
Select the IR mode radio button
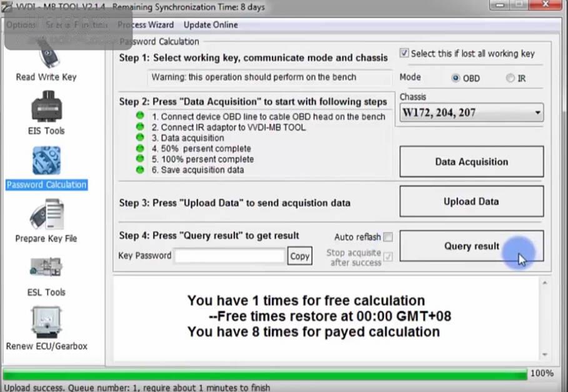pos(510,78)
